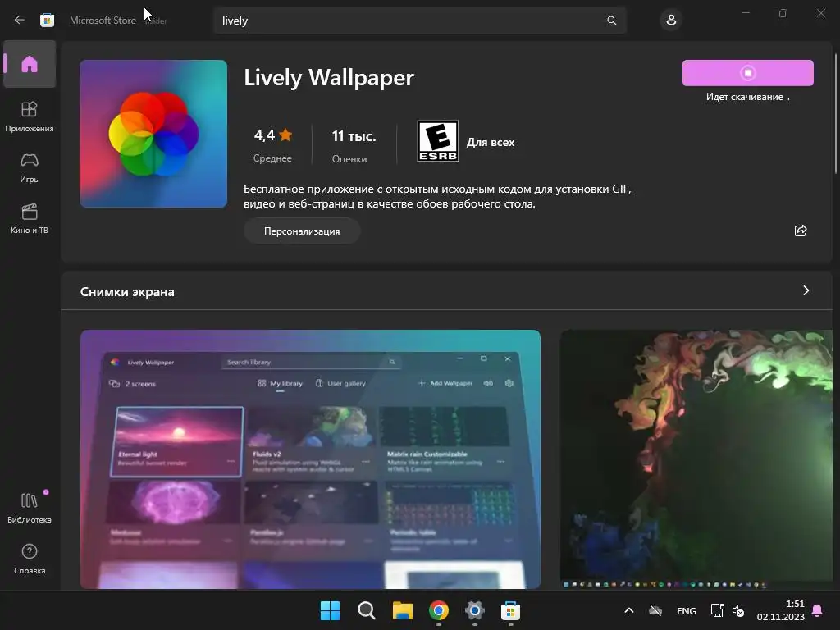
Task: Open File Explorer from the taskbar
Action: [x=402, y=610]
